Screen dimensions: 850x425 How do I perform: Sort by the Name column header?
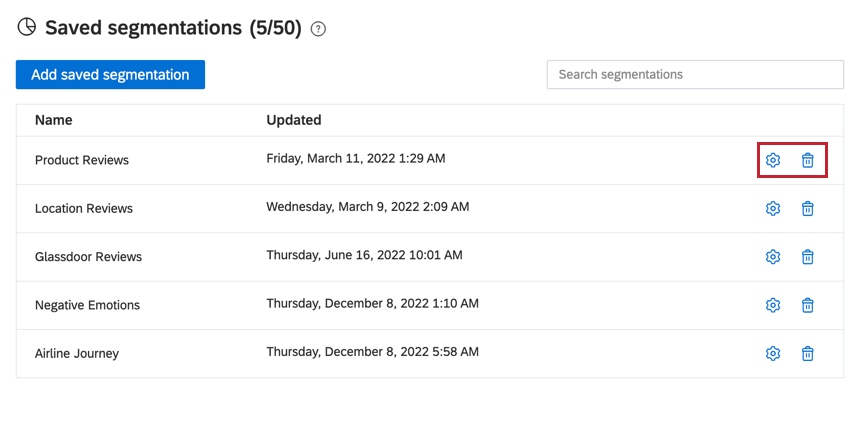coord(54,120)
